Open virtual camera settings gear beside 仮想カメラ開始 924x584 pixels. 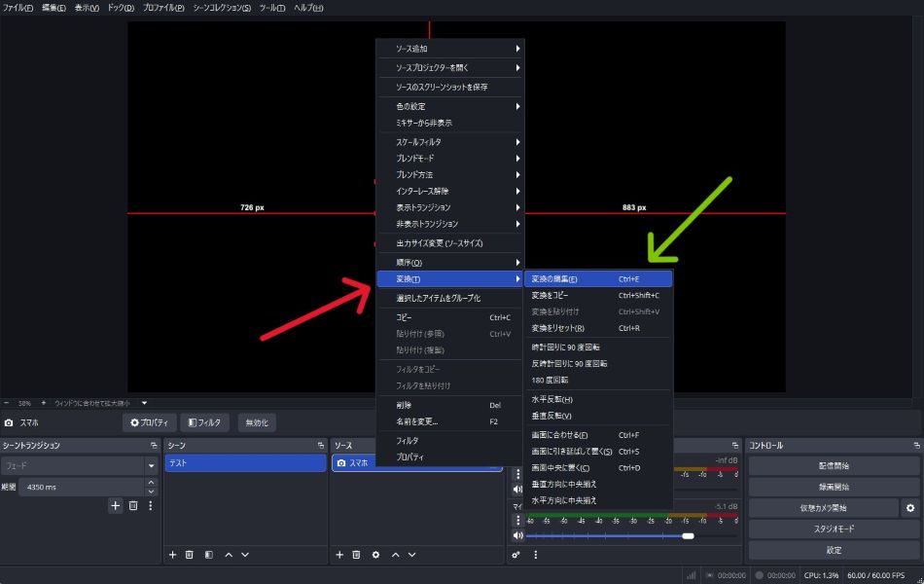click(x=910, y=508)
